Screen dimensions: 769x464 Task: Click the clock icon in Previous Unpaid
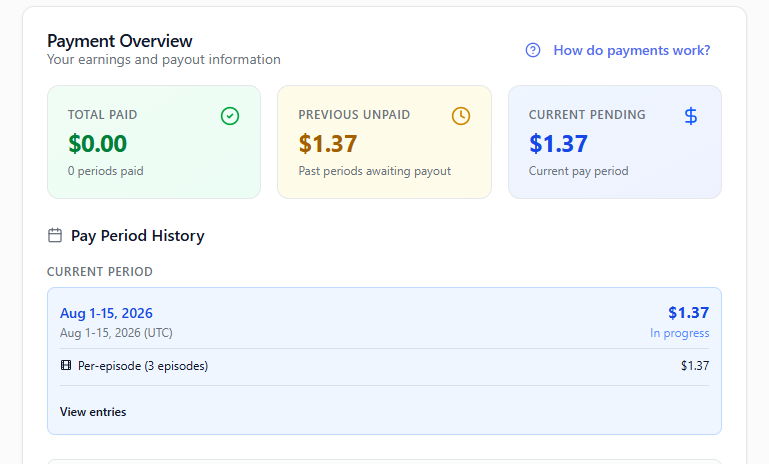(x=461, y=116)
